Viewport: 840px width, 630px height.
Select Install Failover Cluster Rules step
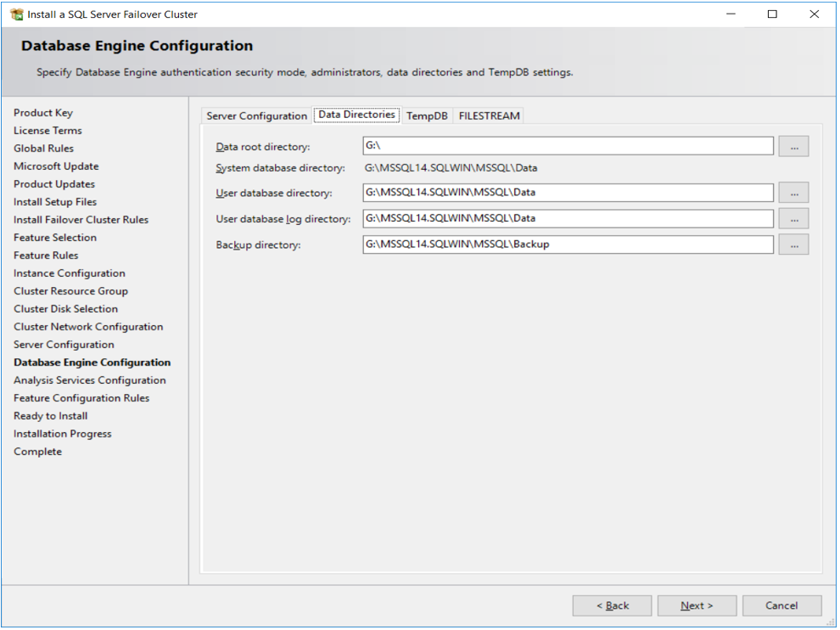81,220
